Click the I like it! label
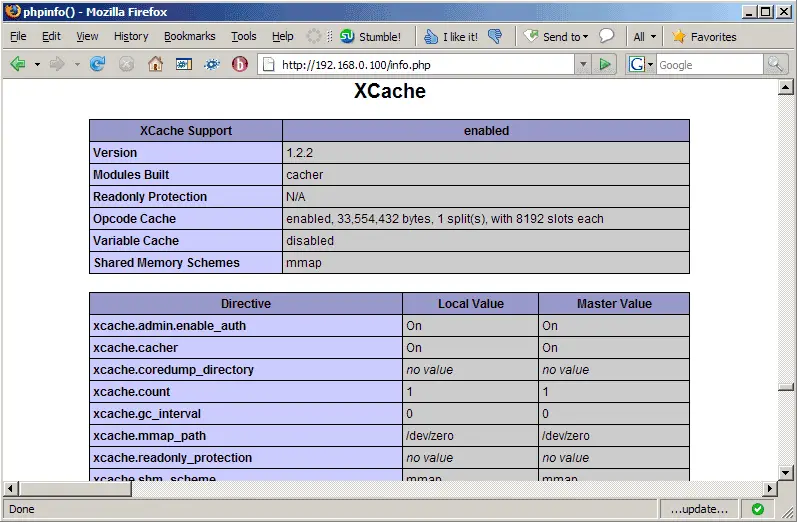The height and width of the screenshot is (522, 797). point(460,37)
